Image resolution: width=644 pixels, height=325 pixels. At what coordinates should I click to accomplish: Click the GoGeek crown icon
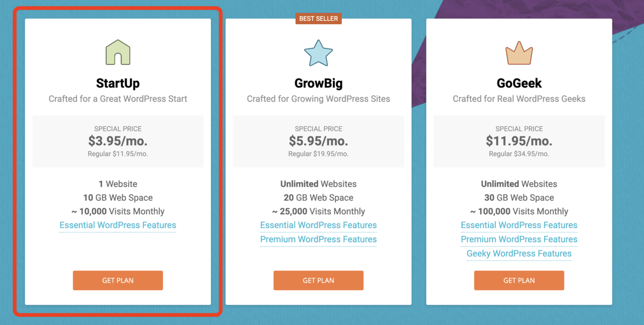pos(519,52)
